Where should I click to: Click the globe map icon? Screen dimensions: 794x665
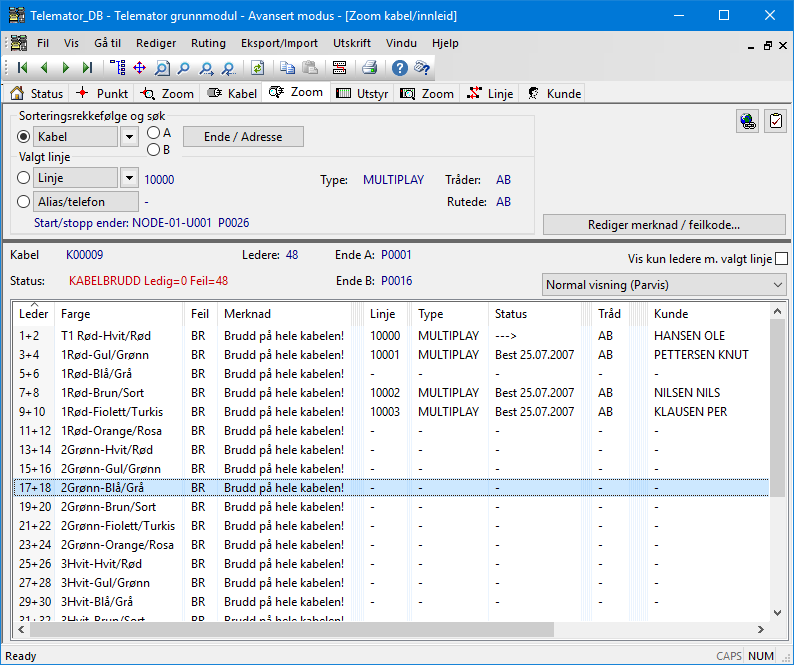[747, 121]
